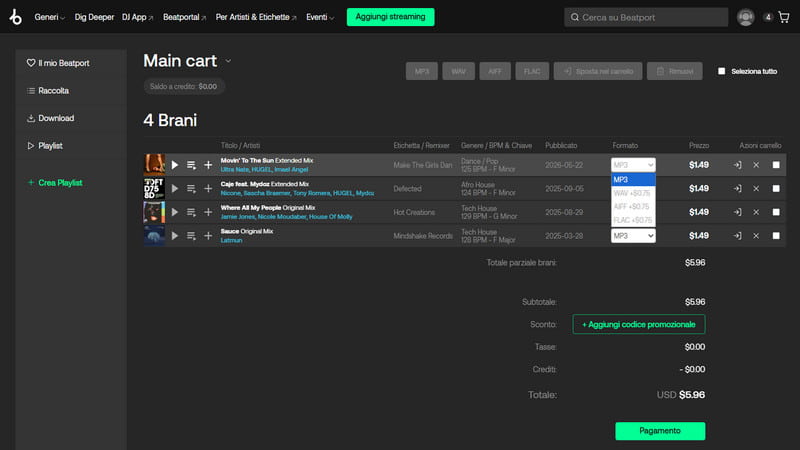Expand the Main cart selector chevron
Viewport: 800px width, 450px height.
coord(228,61)
